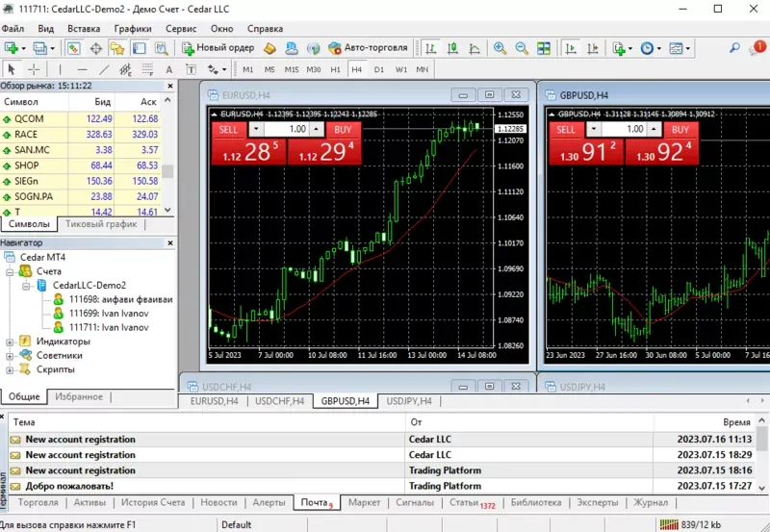Toggle the Market Watch panel icon
Viewport: 770px width, 532px height.
tap(74, 48)
